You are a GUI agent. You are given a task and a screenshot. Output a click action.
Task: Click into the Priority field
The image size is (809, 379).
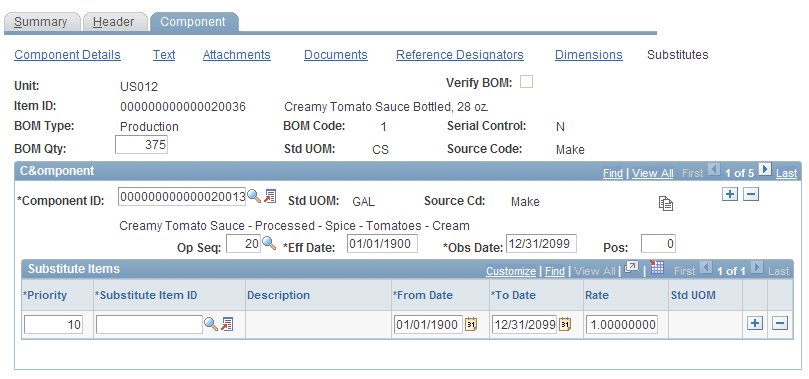(53, 325)
